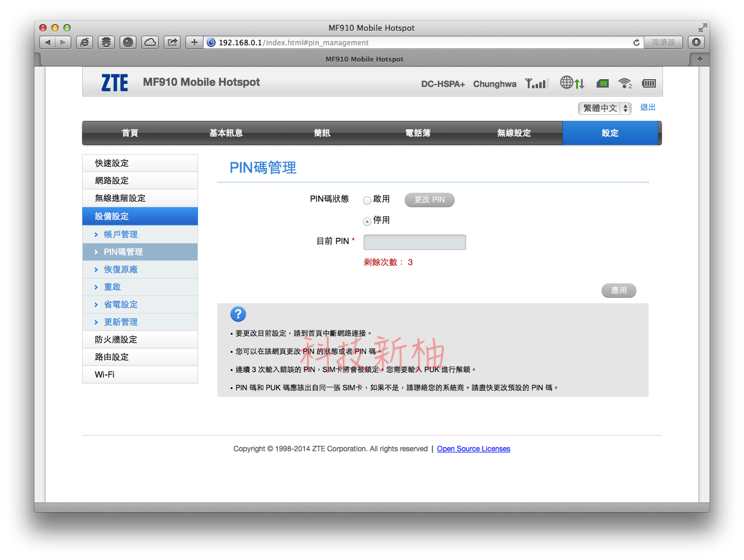Click the MF910 Mobile Hotspot browser tab
The width and height of the screenshot is (744, 560).
click(x=364, y=59)
